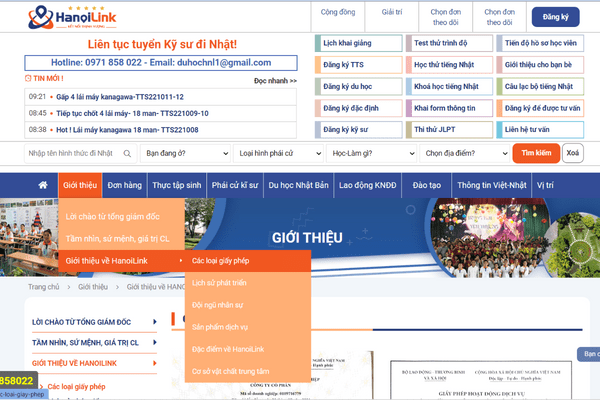Viewport: 600px width, 400px height.
Task: Open news Gấp 4 lái máy kanagawa-TTS221011-12
Action: pos(120,97)
